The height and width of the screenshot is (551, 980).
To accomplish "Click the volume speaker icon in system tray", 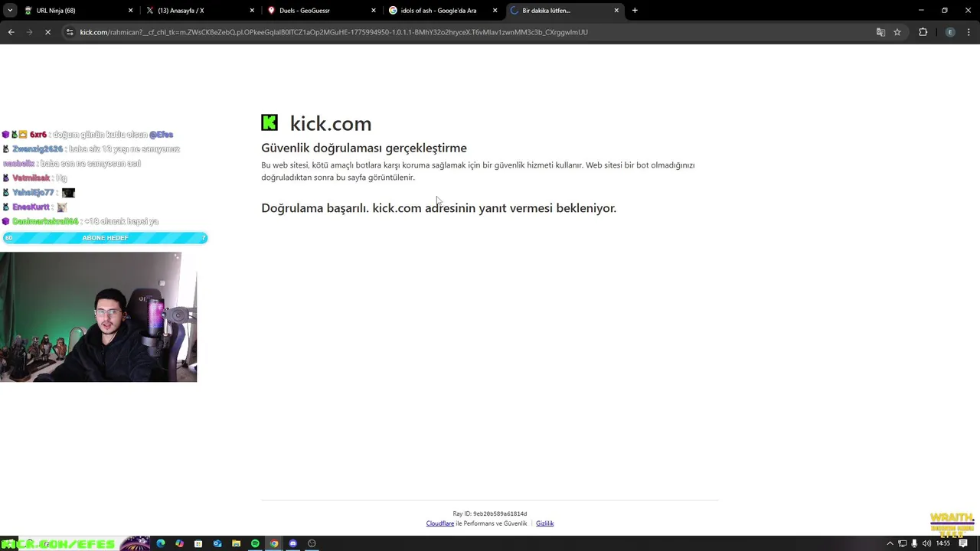I will point(926,543).
